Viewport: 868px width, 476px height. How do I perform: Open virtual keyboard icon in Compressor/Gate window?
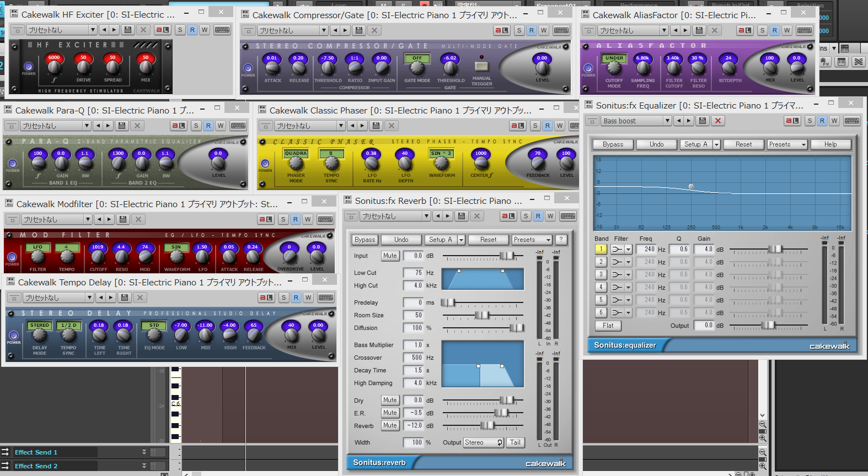[x=561, y=30]
